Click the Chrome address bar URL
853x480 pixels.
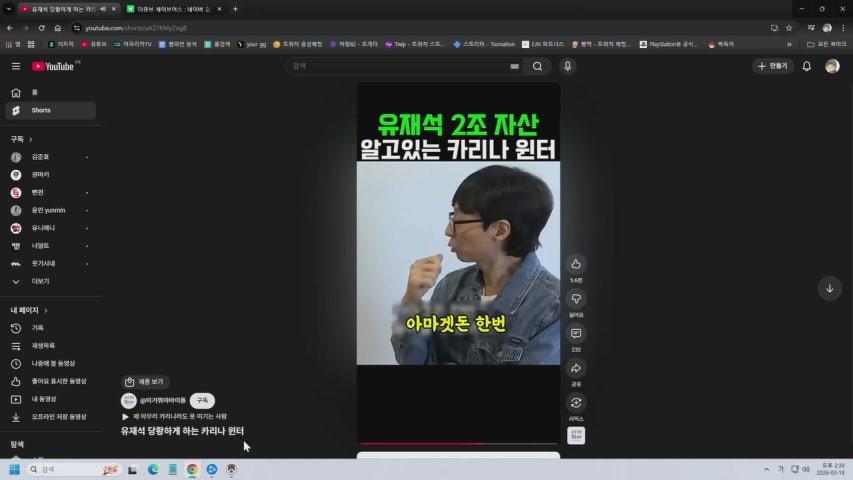click(136, 28)
